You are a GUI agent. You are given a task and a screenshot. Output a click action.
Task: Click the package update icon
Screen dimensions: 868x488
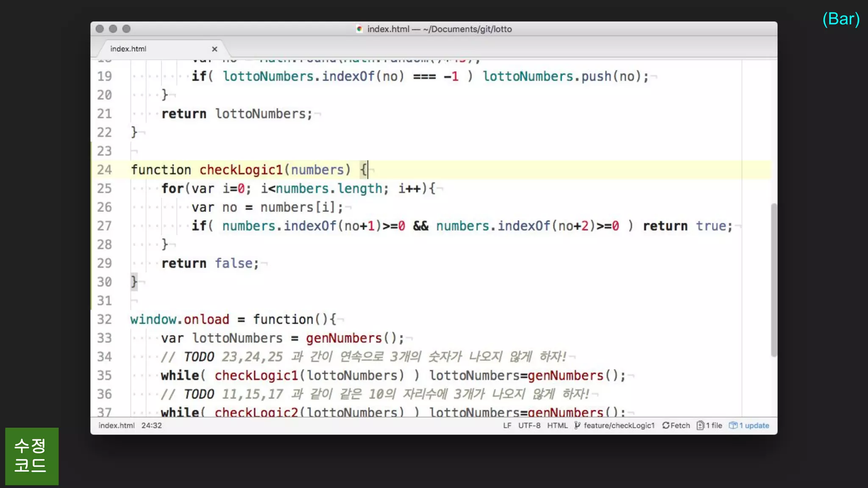click(x=733, y=425)
